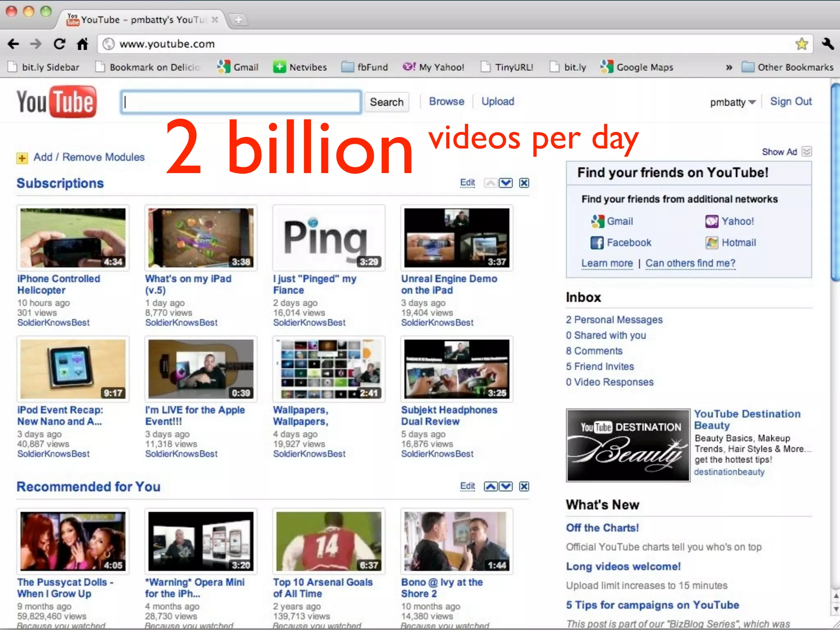Open 0 Shared with you in Inbox
This screenshot has width=840, height=630.
click(606, 335)
